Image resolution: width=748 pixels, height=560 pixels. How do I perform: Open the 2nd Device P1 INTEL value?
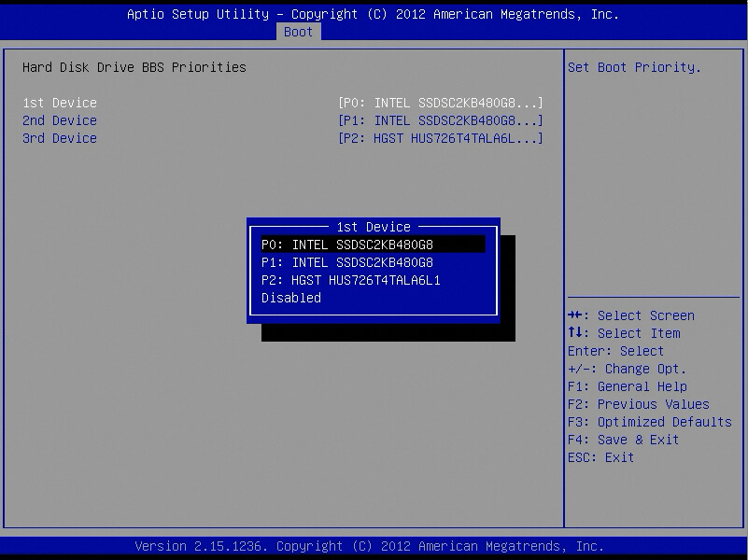coord(441,120)
